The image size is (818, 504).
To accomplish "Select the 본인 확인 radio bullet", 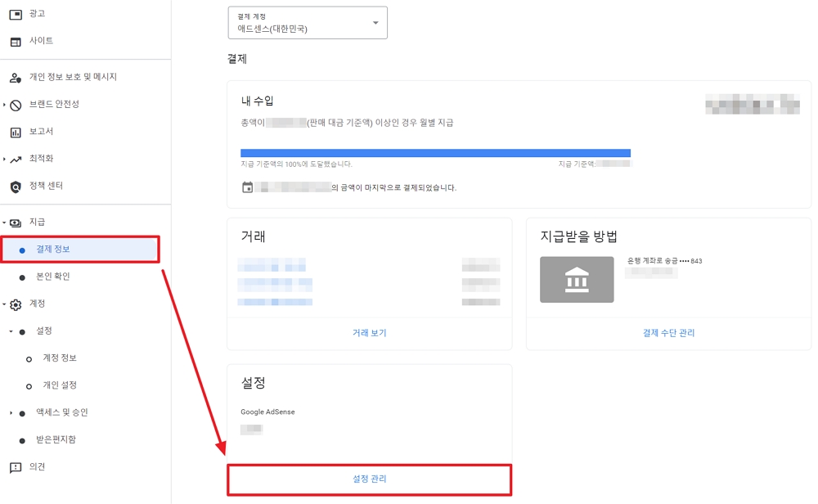I will 20,276.
